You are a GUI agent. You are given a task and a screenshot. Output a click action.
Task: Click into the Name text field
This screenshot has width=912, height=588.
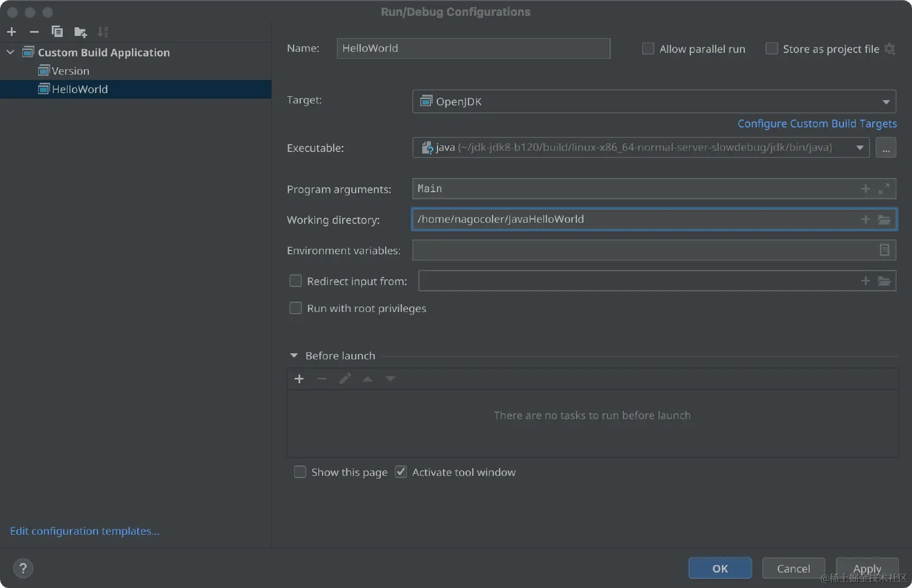coord(473,48)
